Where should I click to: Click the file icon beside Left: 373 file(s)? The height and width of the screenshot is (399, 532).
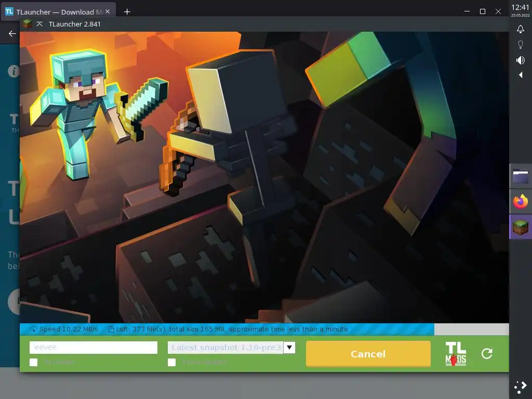(111, 329)
